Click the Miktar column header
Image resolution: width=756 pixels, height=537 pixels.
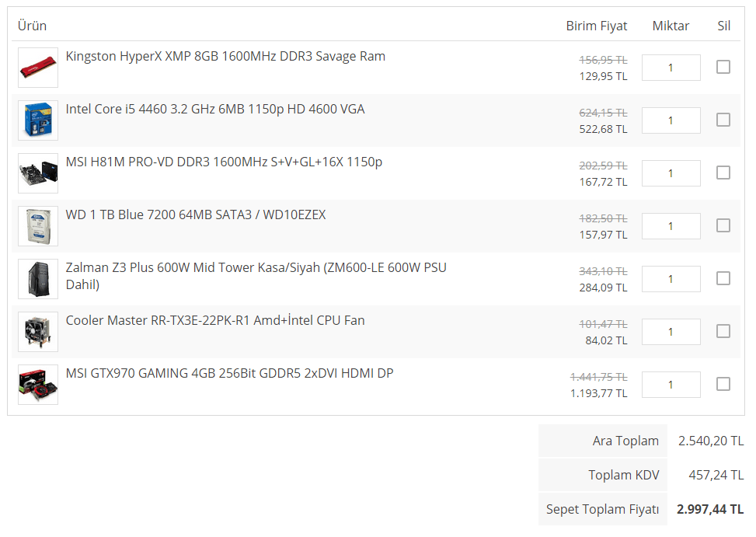(x=671, y=26)
